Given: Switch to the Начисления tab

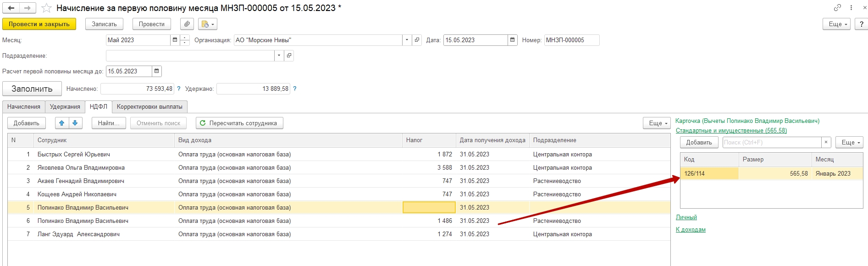Looking at the screenshot, I should [x=24, y=106].
